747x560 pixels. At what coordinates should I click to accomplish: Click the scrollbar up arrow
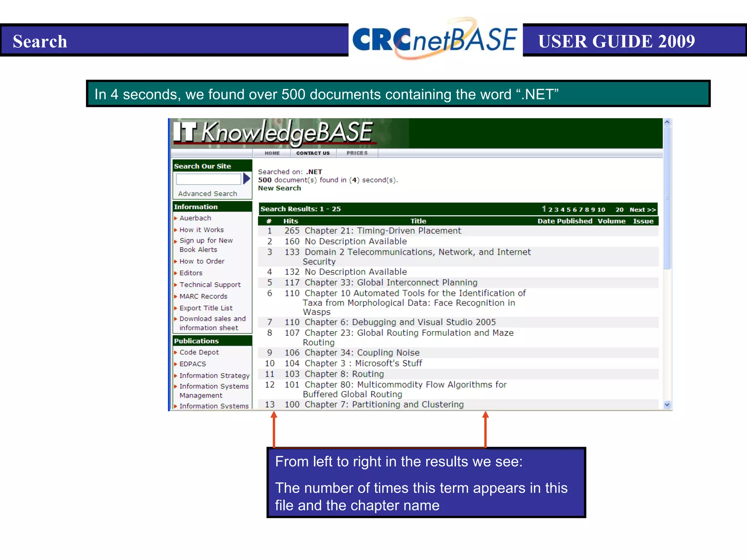pyautogui.click(x=667, y=122)
